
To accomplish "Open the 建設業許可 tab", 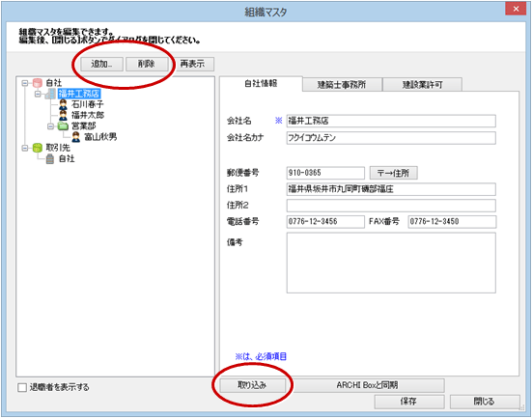I will (422, 85).
